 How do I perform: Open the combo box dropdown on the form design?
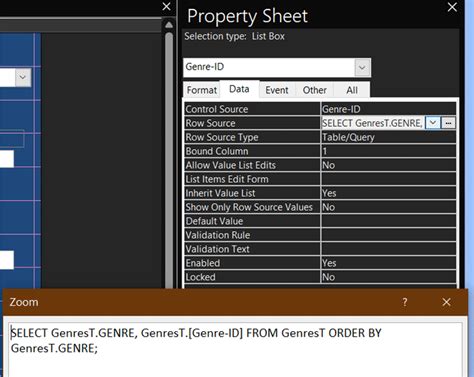[x=23, y=77]
